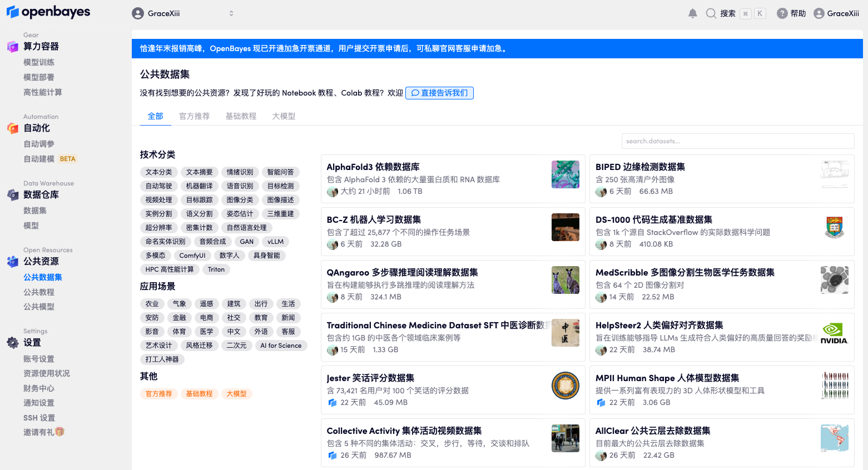Select the orange 官方推荐 tag under 其他
Image resolution: width=868 pixels, height=470 pixels.
(x=158, y=394)
